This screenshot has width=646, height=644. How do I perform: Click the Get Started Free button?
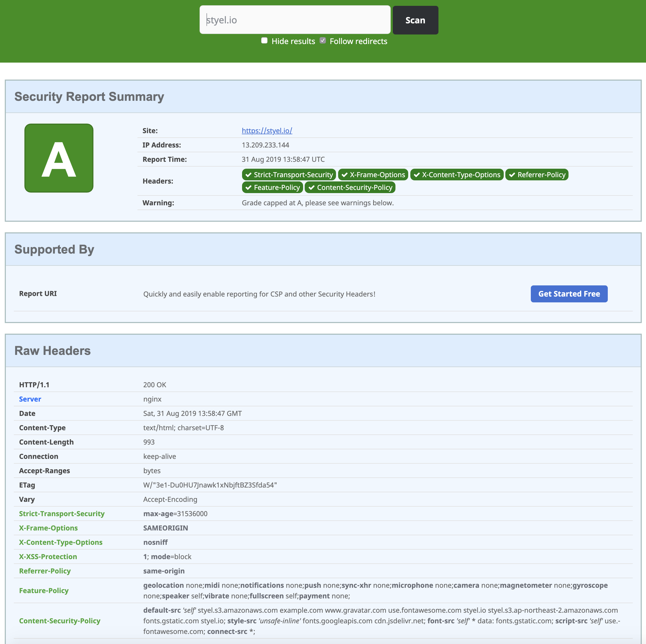click(x=569, y=294)
